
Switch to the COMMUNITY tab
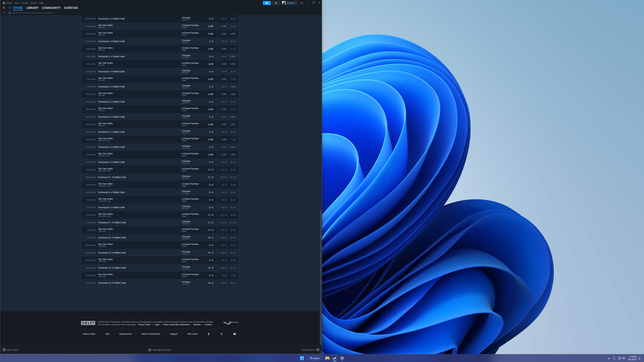[x=51, y=8]
